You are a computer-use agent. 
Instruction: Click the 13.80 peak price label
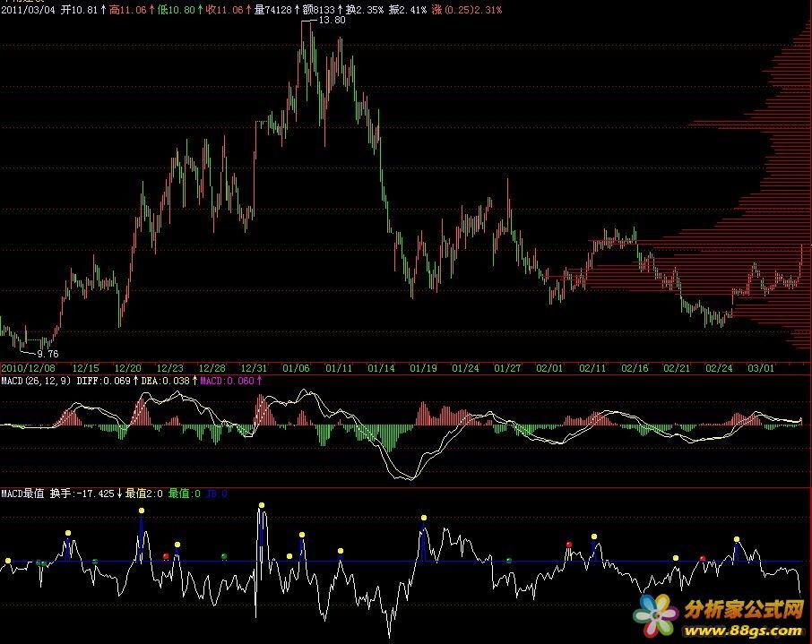(x=332, y=21)
